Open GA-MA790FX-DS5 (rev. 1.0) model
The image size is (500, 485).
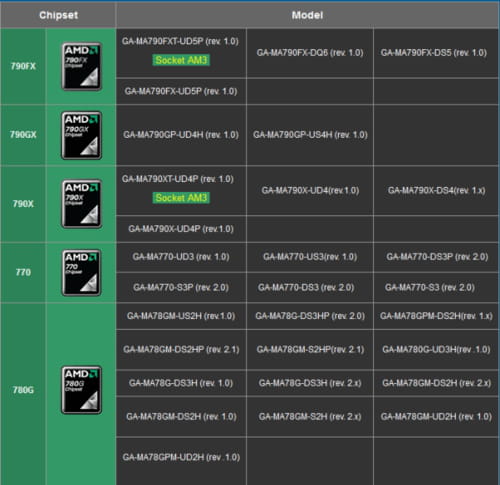pos(434,53)
